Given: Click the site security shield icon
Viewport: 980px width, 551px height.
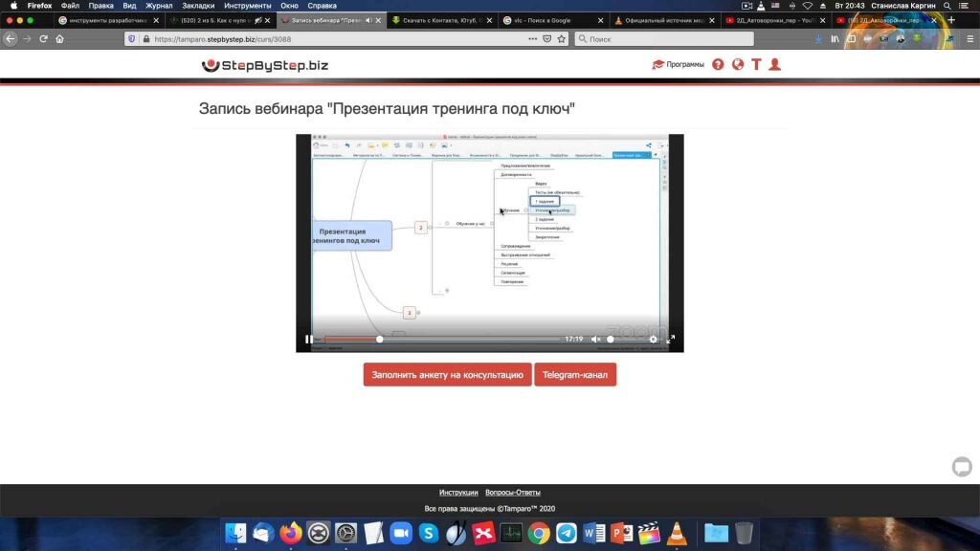Looking at the screenshot, I should click(131, 38).
